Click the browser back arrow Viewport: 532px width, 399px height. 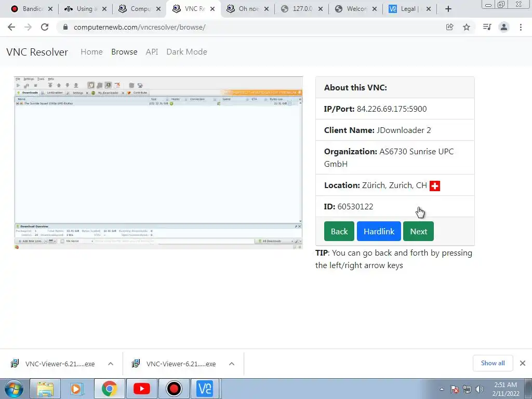pyautogui.click(x=11, y=27)
